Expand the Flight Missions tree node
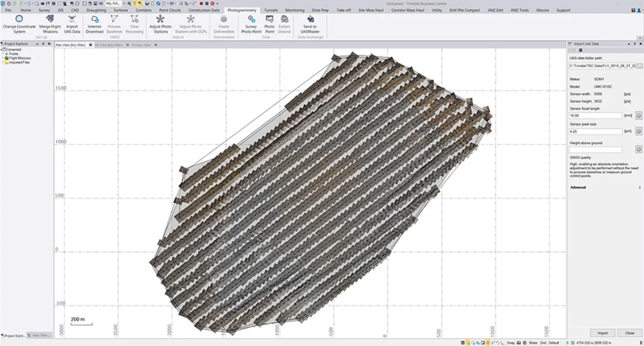Image resolution: width=644 pixels, height=346 pixels. pos(3,58)
